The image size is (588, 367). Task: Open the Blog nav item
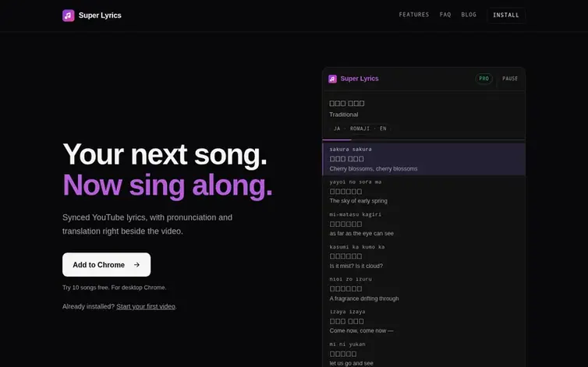click(x=469, y=15)
